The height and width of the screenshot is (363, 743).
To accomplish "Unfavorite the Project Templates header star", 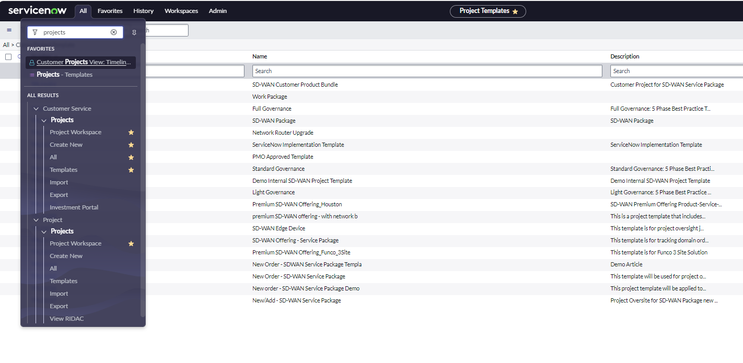I will (515, 11).
